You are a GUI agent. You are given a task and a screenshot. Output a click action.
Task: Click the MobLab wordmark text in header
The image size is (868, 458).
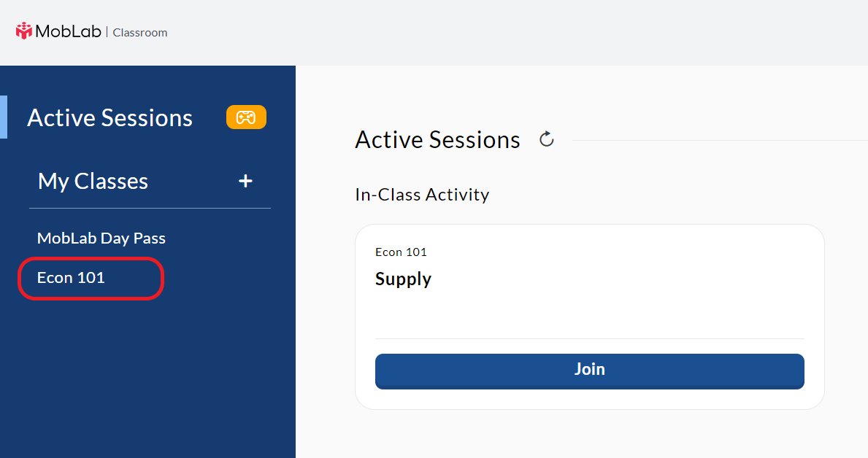(68, 31)
